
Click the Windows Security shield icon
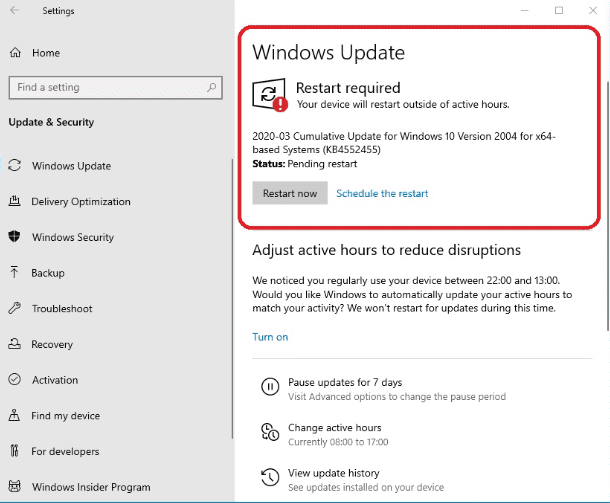pyautogui.click(x=14, y=237)
